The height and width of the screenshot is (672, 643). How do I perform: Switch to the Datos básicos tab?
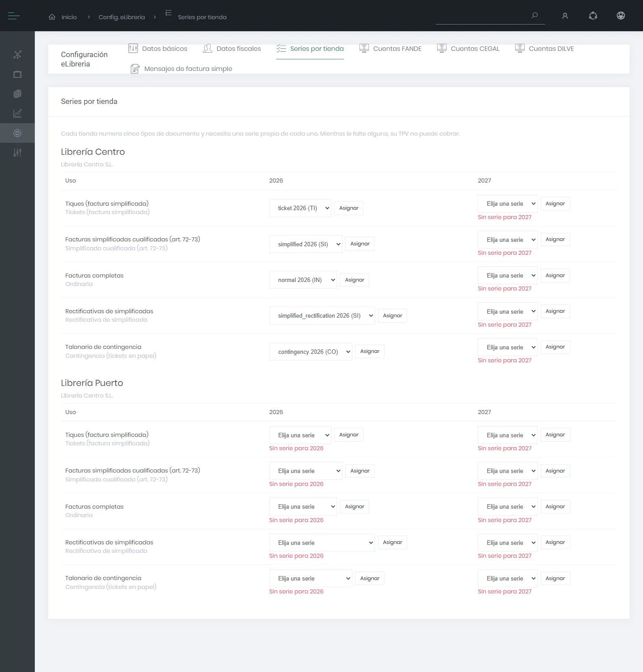[x=158, y=49]
